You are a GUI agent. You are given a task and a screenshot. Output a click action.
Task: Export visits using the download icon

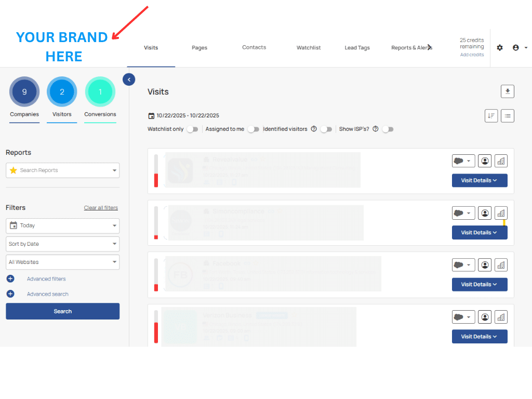pyautogui.click(x=507, y=91)
